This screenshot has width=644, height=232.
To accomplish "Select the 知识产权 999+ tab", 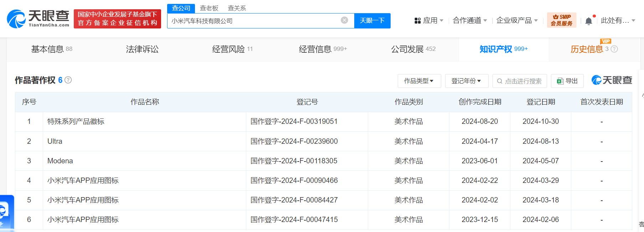I will coord(504,49).
